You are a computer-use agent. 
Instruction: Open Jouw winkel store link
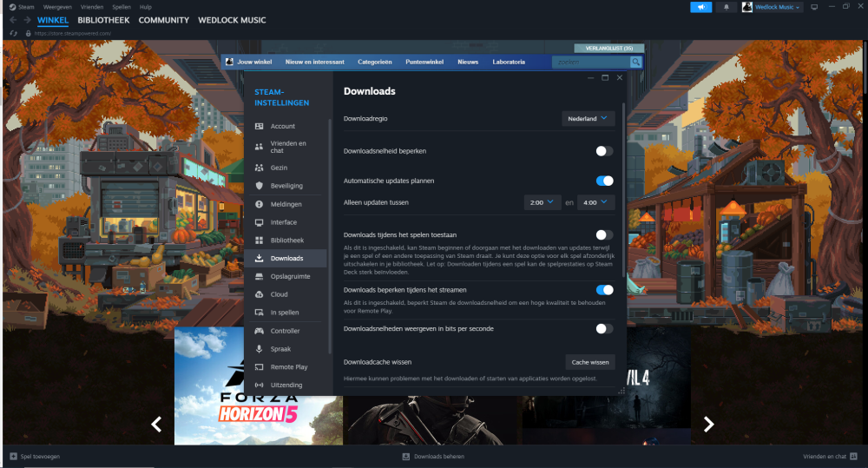254,62
